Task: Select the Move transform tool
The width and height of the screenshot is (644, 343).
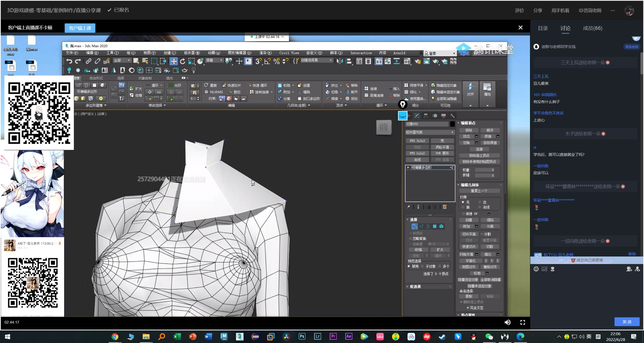Action: point(173,61)
